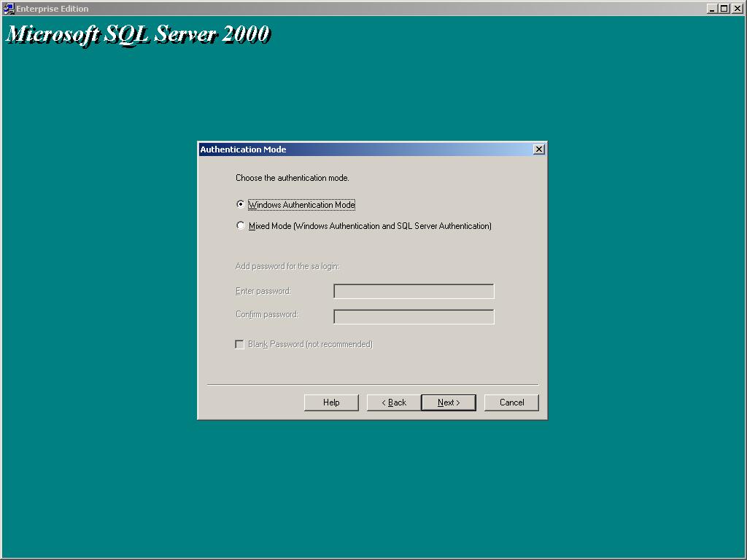
Task: Close the Enterprise Edition window
Action: (737, 9)
